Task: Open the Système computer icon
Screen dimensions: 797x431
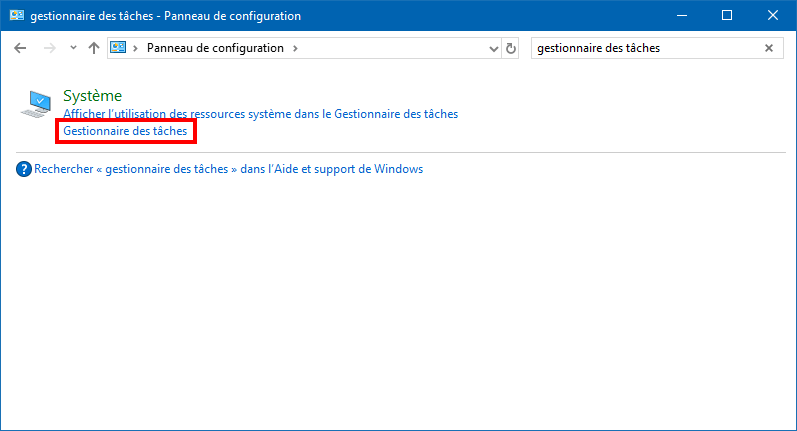Action: click(37, 104)
